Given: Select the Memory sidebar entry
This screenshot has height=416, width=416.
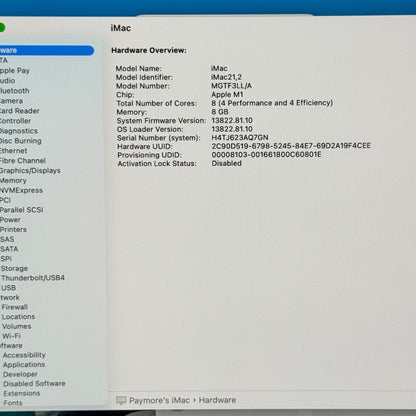Looking at the screenshot, I should pos(13,180).
